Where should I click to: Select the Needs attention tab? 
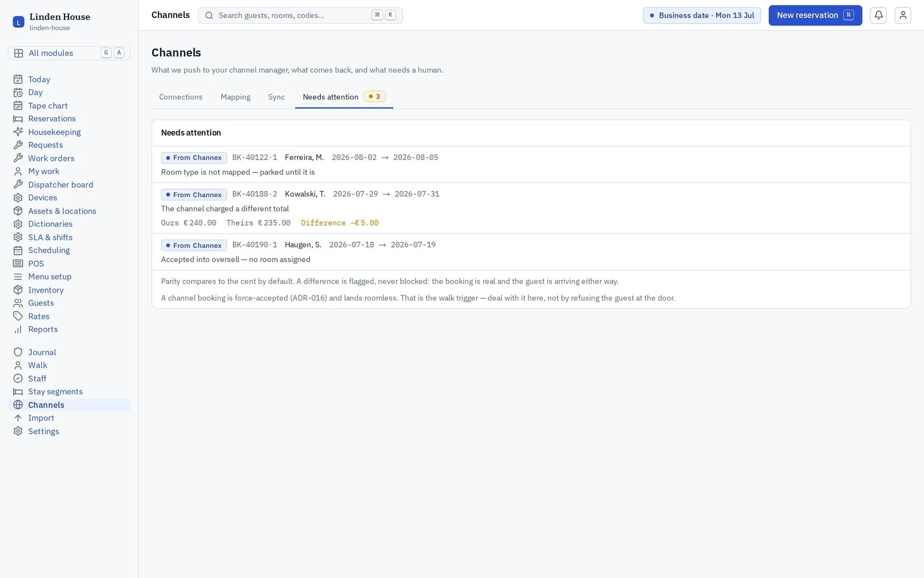click(344, 97)
